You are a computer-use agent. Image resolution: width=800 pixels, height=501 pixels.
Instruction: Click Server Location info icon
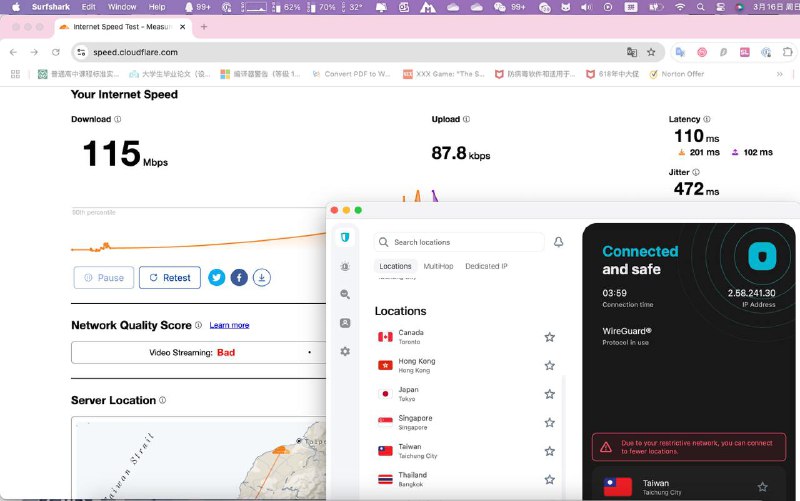pos(162,400)
